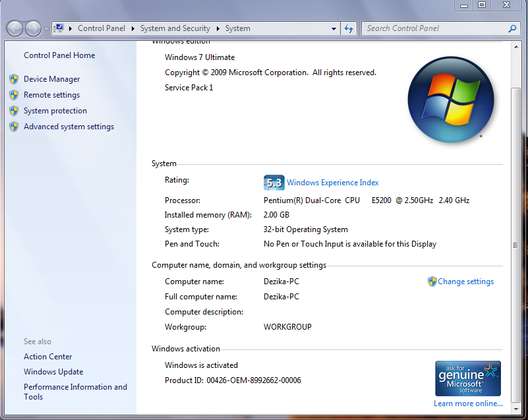
Task: Open Action Center under See also
Action: [x=48, y=357]
